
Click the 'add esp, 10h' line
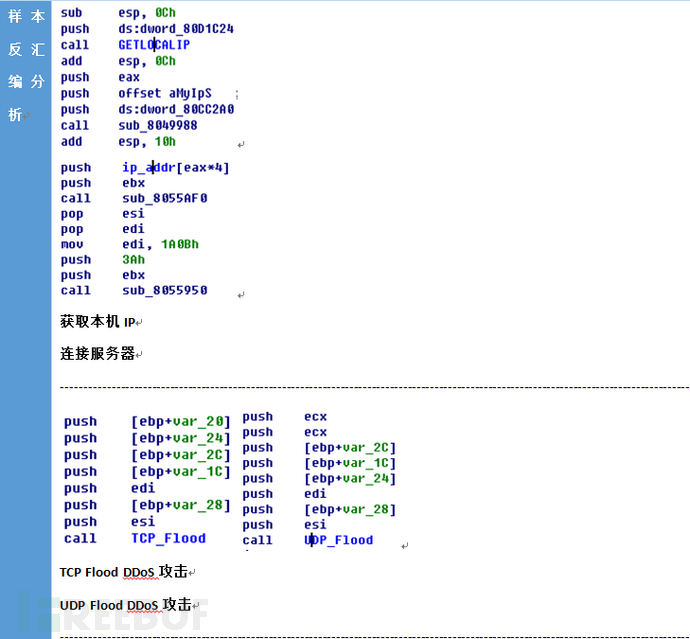(x=118, y=142)
